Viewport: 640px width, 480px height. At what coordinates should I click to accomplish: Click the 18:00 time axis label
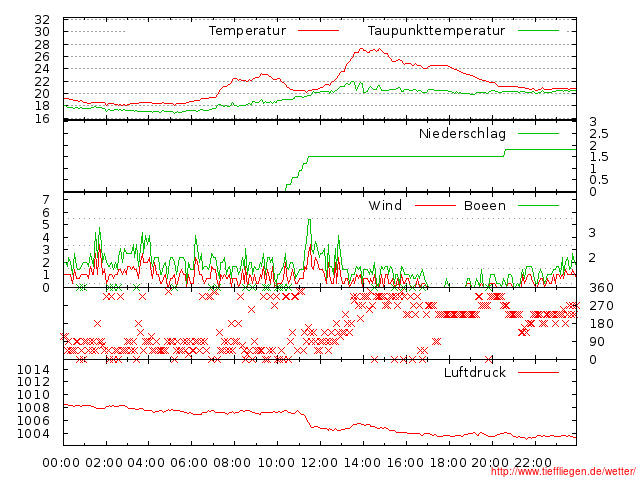[448, 463]
